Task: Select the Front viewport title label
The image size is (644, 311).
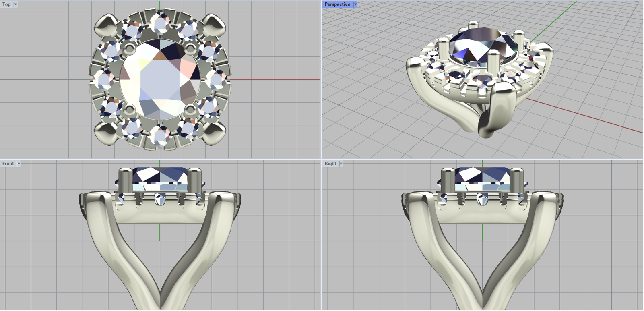Action: pyautogui.click(x=8, y=164)
